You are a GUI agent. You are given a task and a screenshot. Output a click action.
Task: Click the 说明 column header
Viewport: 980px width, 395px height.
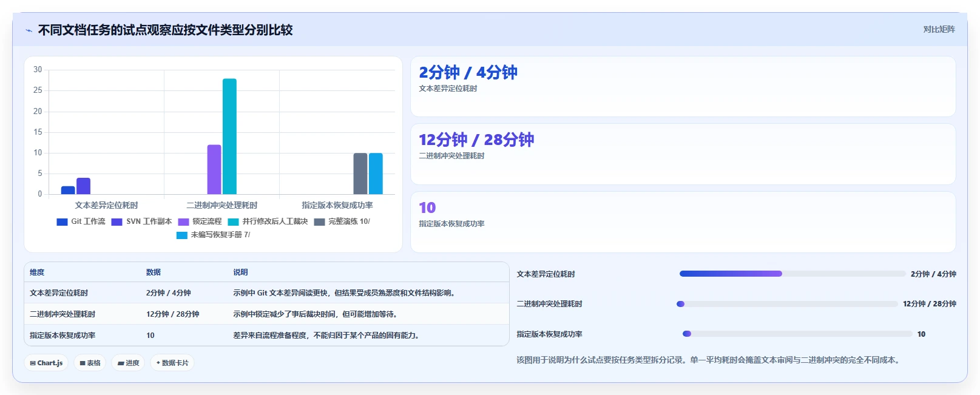pos(241,272)
